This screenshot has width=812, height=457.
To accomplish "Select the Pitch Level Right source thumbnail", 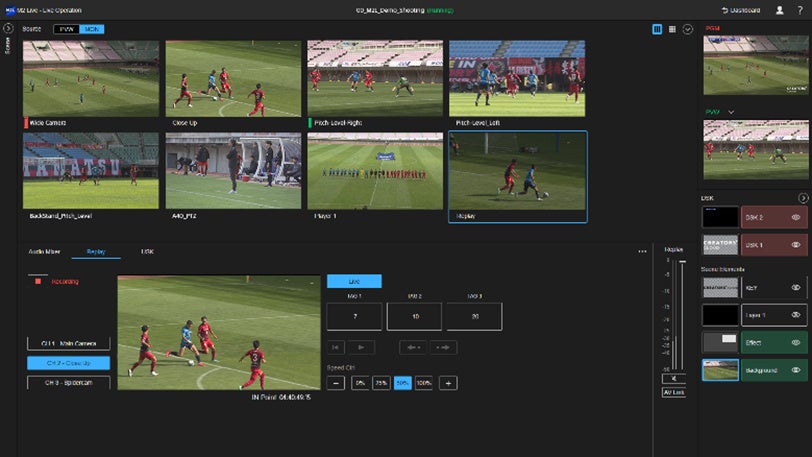I will tap(375, 79).
